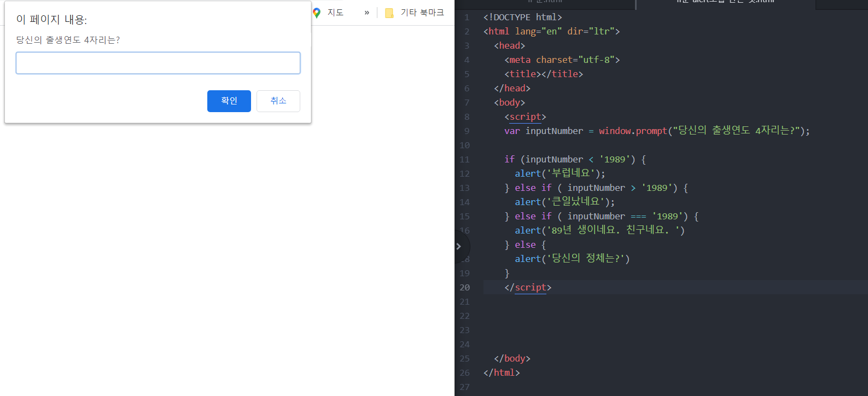Image resolution: width=868 pixels, height=396 pixels.
Task: Click the "<!DOCTYPE html>" line in the editor
Action: click(x=522, y=18)
